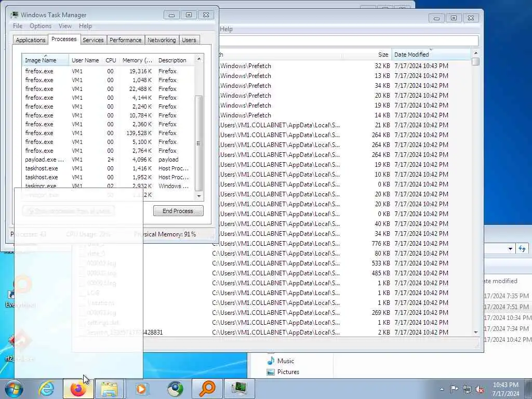
Task: Select taskhost.exe row with 1,416 K
Action: pos(109,168)
